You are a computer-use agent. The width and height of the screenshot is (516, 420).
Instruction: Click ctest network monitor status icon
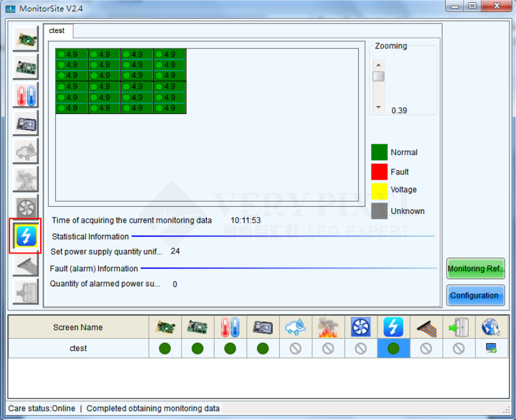pyautogui.click(x=491, y=348)
